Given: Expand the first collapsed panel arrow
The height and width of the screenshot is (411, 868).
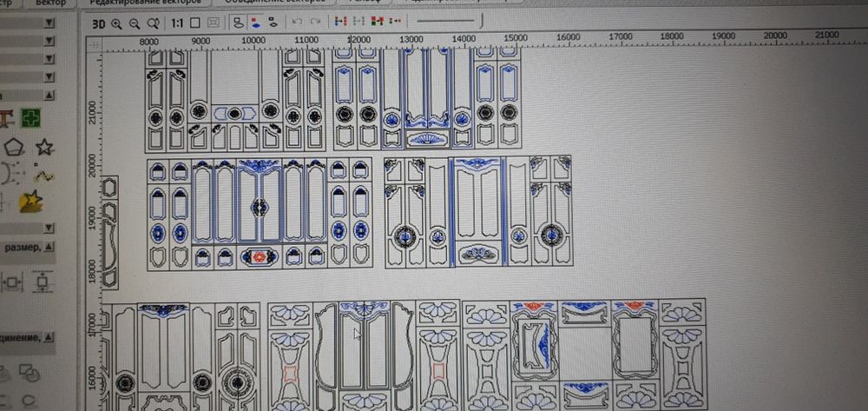Looking at the screenshot, I should 49,23.
